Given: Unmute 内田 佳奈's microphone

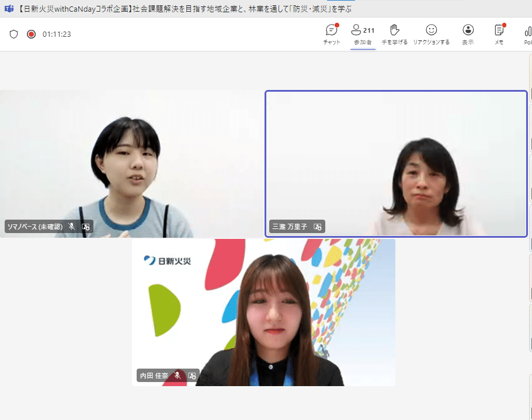Looking at the screenshot, I should point(178,376).
